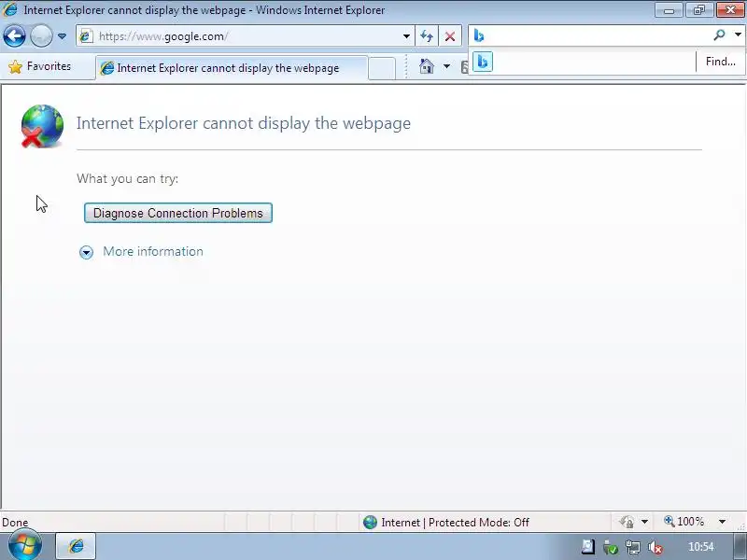747x560 pixels.
Task: Select the 'Internet Explorer cannot display' tab
Action: coord(232,68)
